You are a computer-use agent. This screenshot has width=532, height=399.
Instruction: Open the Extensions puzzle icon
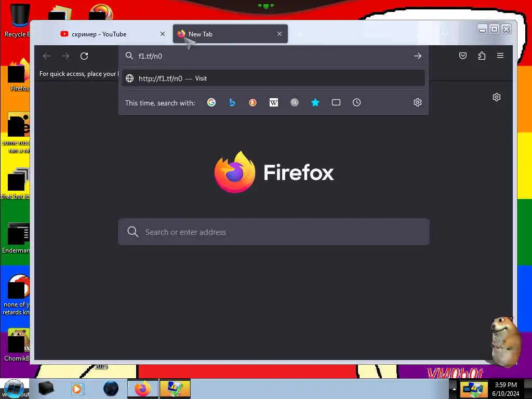click(x=482, y=56)
